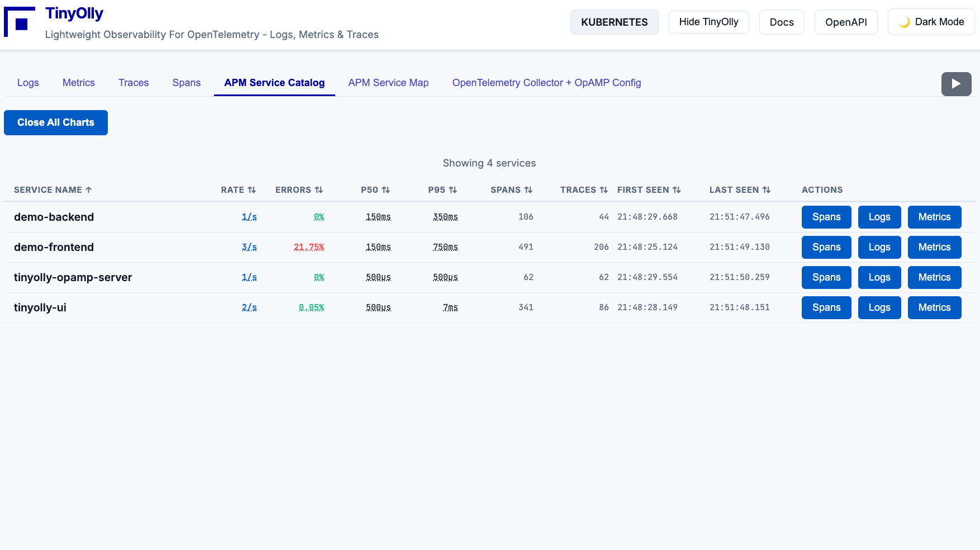This screenshot has height=550, width=980.
Task: Expand tinyolly-ui P95 7ms chart
Action: pyautogui.click(x=450, y=307)
